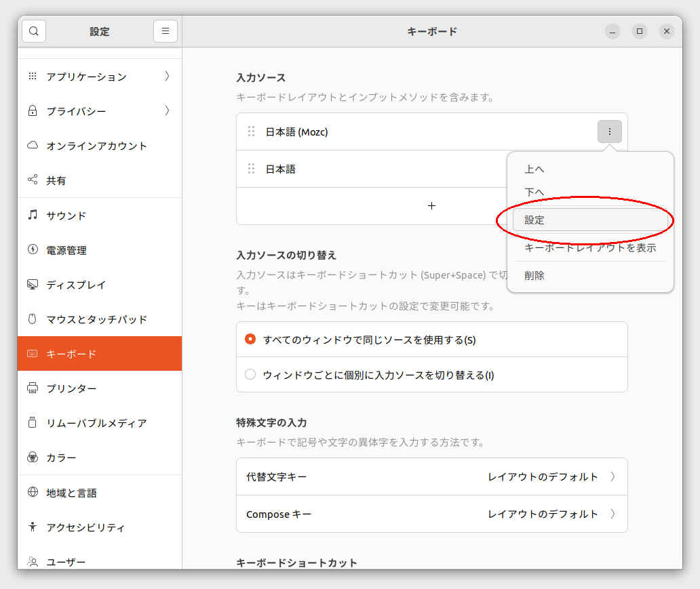
Task: Select キーボードレイアウトを表示 menu entry
Action: coord(589,247)
